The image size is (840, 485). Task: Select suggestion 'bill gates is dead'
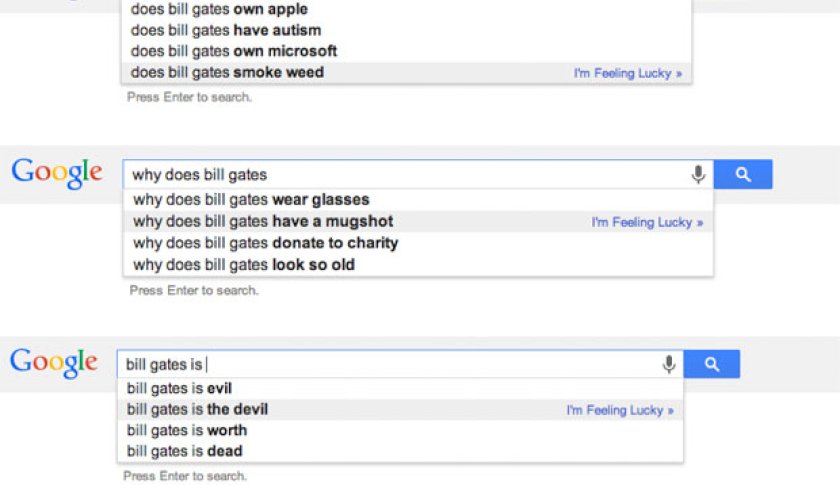point(184,451)
